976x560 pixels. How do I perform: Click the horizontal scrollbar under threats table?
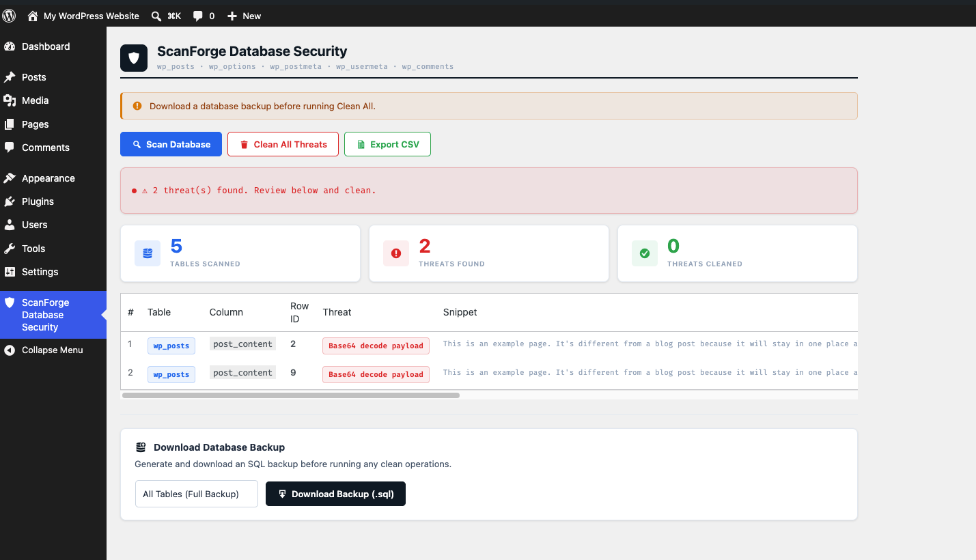(x=291, y=395)
